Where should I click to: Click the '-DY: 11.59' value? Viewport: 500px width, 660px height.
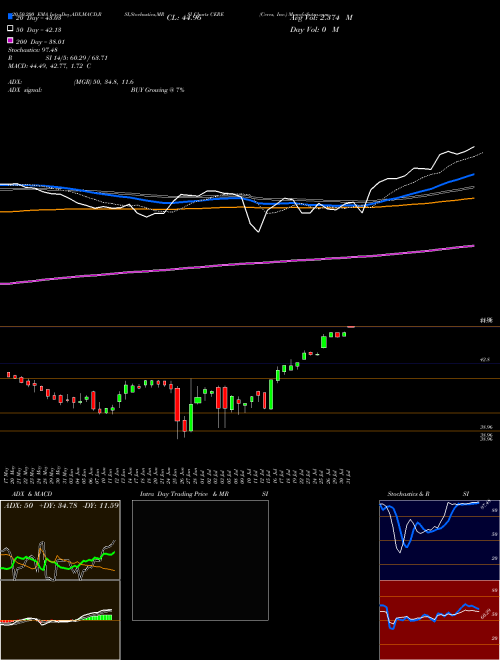point(101,505)
